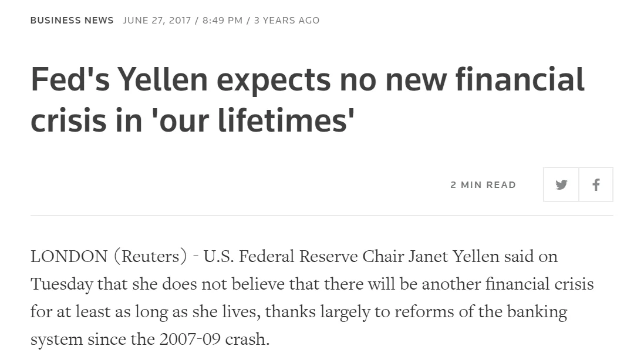Click the '3 YEARS AGO' label
Image resolution: width=644 pixels, height=356 pixels.
click(x=287, y=20)
